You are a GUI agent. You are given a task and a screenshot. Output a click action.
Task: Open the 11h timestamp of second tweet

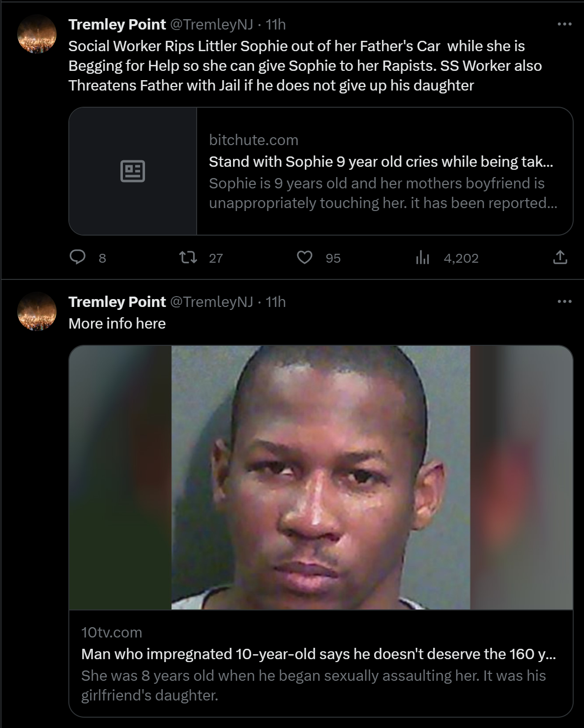276,302
